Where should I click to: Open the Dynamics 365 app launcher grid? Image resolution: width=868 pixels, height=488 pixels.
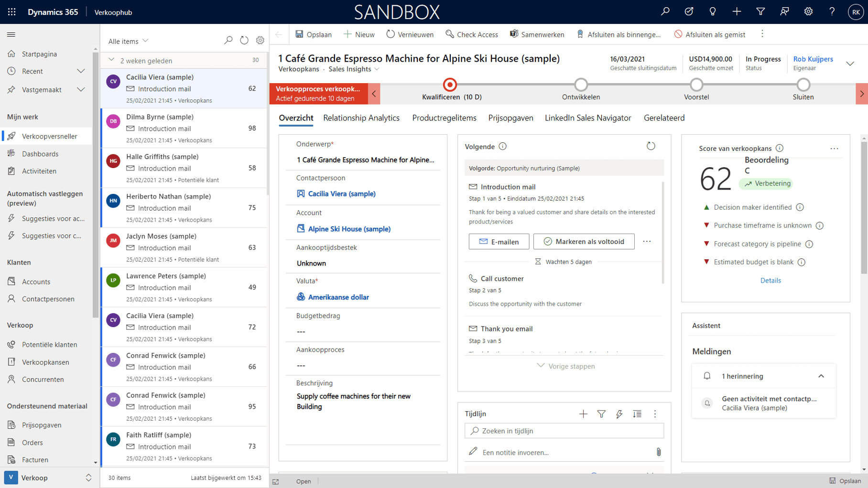(x=11, y=12)
